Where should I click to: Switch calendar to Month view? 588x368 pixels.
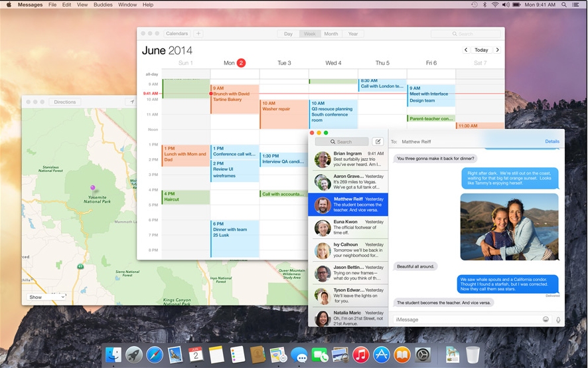tap(331, 34)
